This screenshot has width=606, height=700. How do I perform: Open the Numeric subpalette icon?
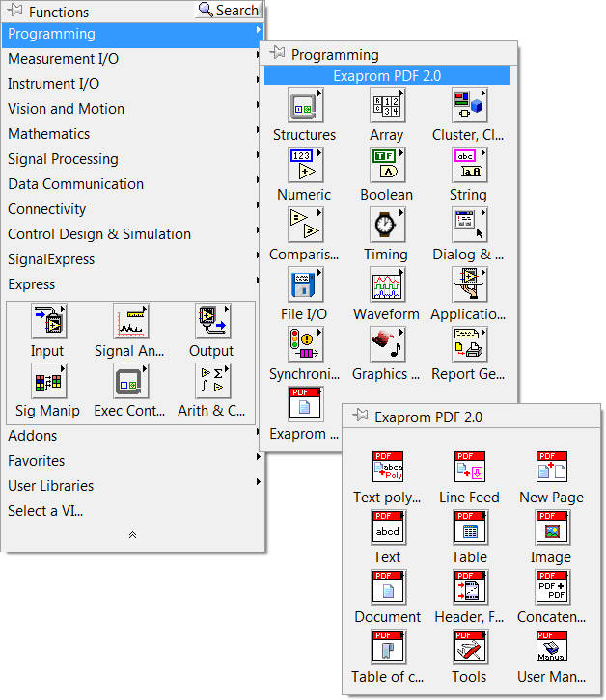click(x=305, y=165)
